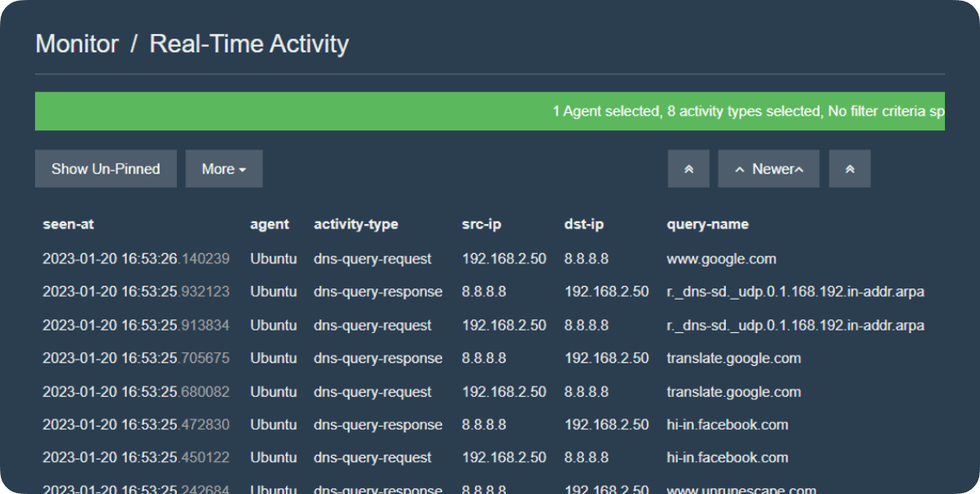Click double-chevron button left of Newer
Image resolution: width=980 pixels, height=494 pixels.
(688, 169)
